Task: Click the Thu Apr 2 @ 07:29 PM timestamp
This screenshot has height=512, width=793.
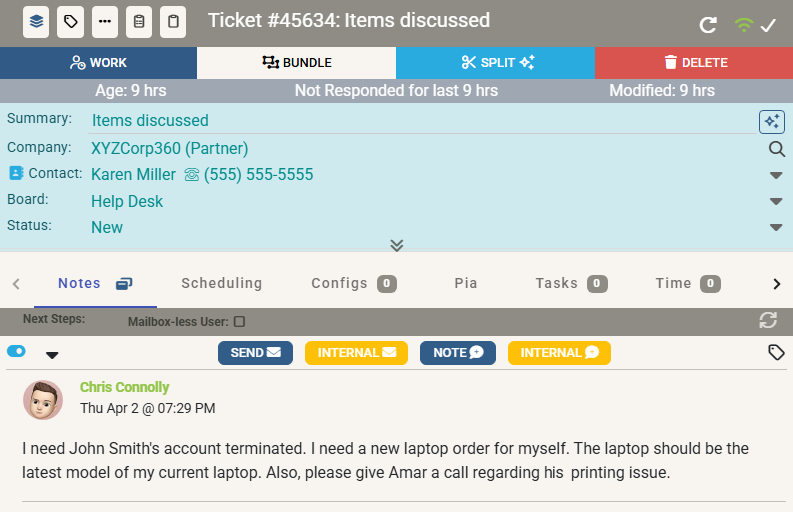Action: [148, 408]
